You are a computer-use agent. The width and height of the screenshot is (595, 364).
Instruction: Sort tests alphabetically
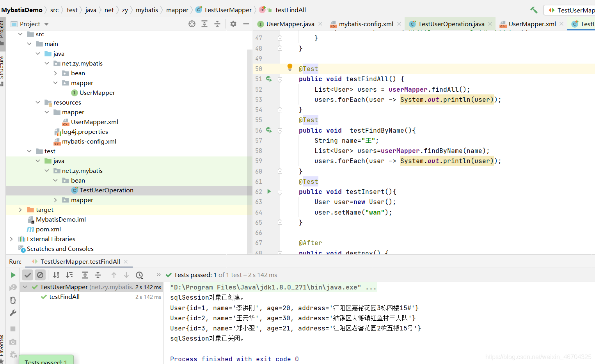[56, 275]
